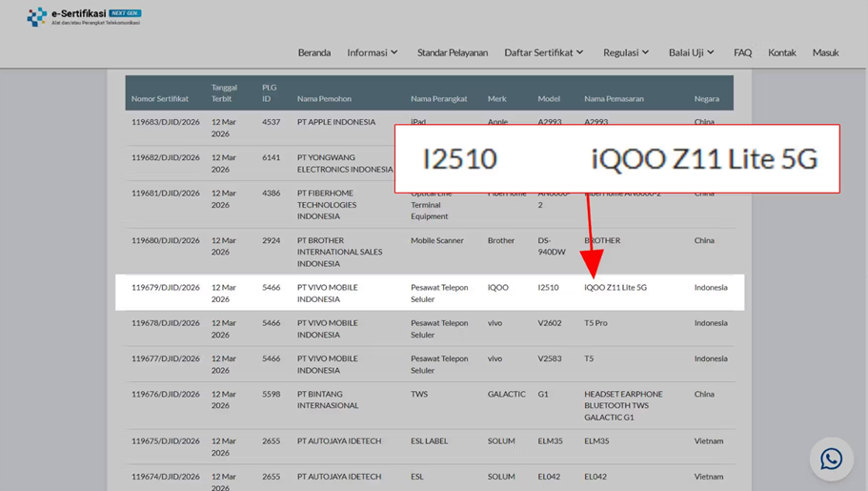Click PLG ID 5598 cell

coord(272,394)
